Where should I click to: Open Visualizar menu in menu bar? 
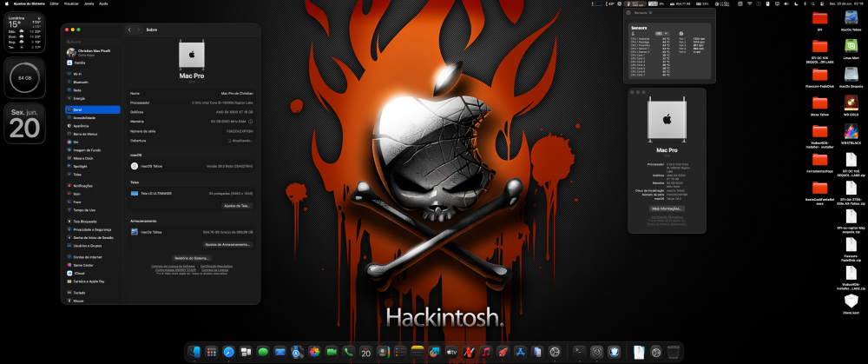[71, 3]
